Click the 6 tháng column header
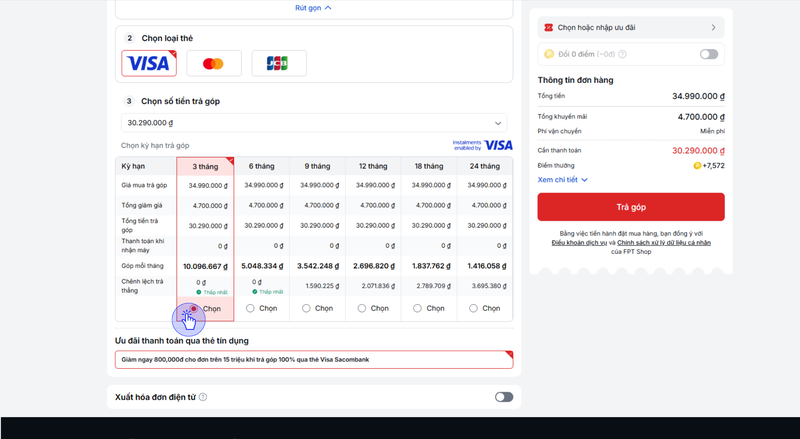 point(262,166)
